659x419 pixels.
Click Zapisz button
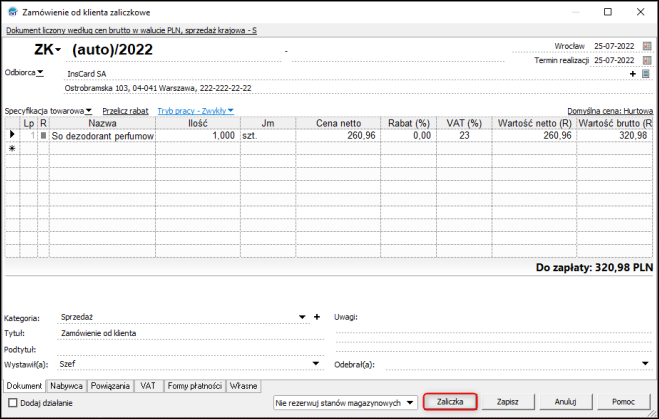click(x=508, y=402)
